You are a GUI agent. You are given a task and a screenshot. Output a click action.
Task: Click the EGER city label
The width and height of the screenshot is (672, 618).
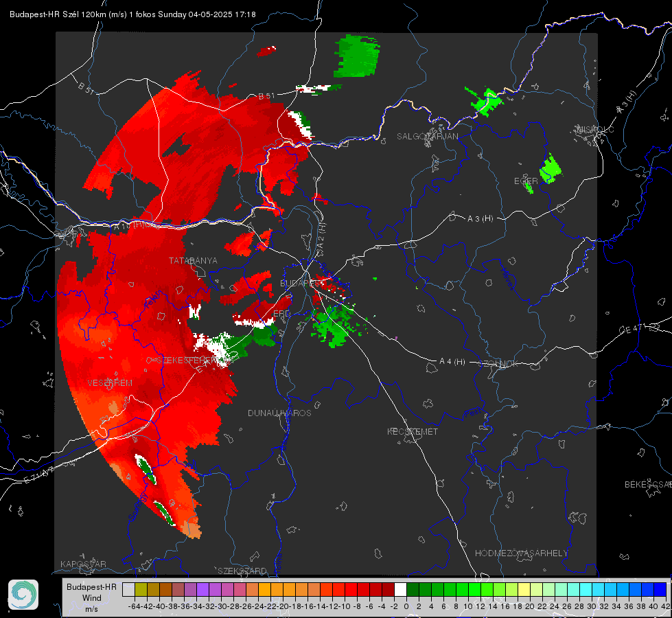[526, 181]
